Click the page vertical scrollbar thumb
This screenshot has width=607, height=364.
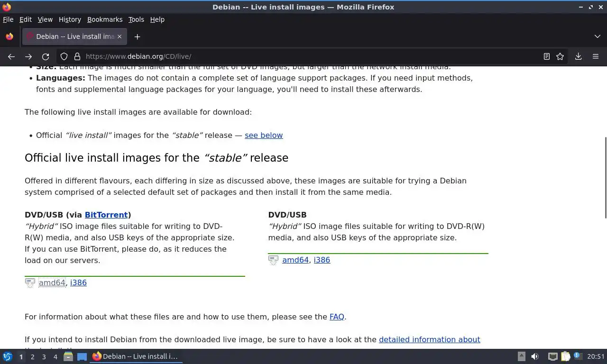(605, 177)
